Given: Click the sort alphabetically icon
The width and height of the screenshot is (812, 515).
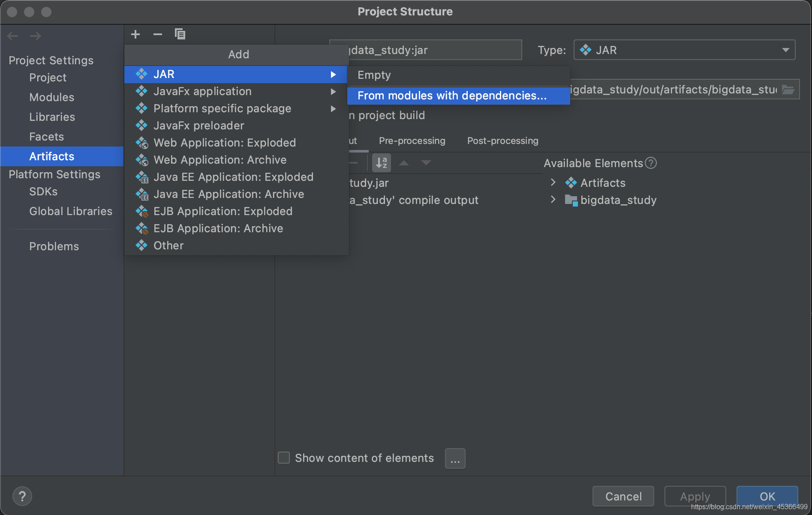Looking at the screenshot, I should point(381,163).
